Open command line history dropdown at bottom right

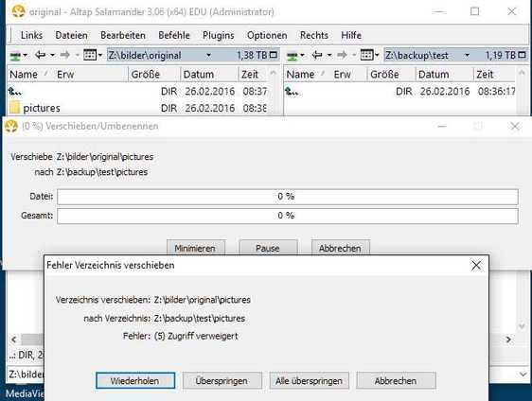pyautogui.click(x=523, y=375)
